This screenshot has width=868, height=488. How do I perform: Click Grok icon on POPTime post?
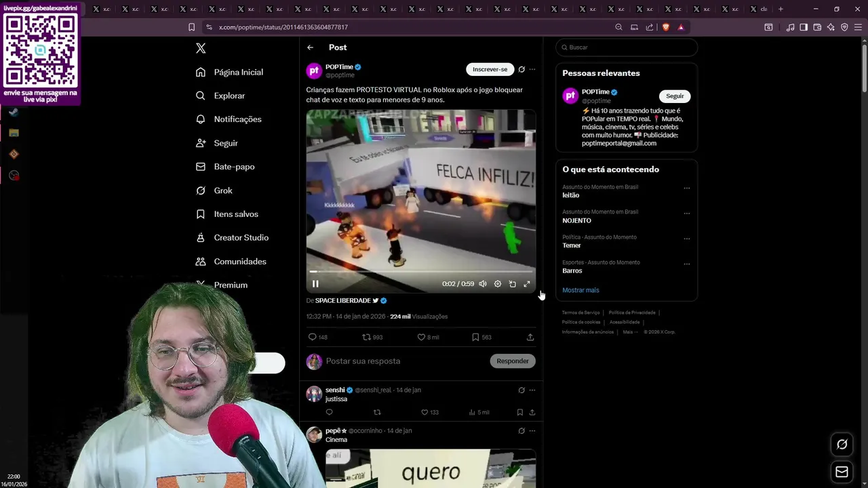pos(521,69)
